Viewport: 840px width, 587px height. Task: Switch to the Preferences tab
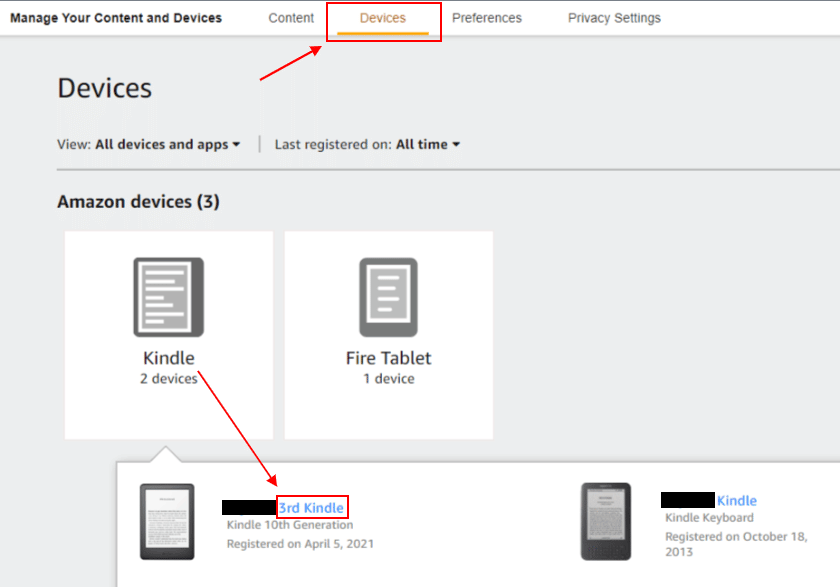(x=486, y=18)
